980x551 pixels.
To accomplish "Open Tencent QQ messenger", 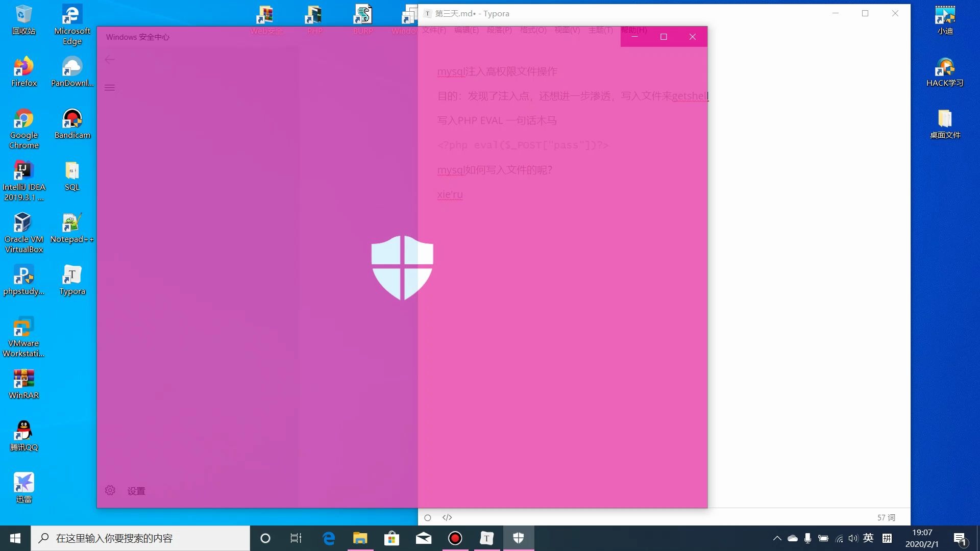I will tap(23, 435).
